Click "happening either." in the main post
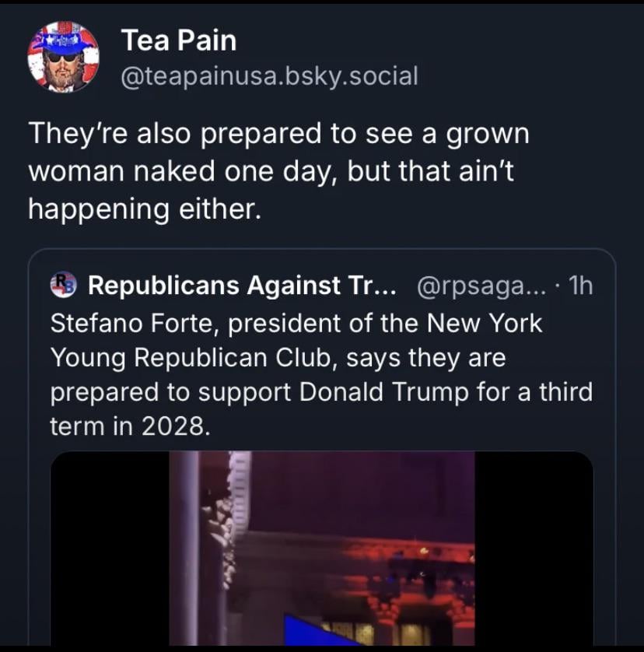The height and width of the screenshot is (652, 644). [142, 209]
